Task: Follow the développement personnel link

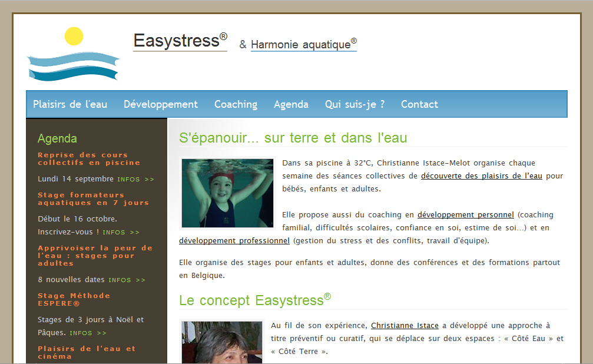Action: coord(466,215)
